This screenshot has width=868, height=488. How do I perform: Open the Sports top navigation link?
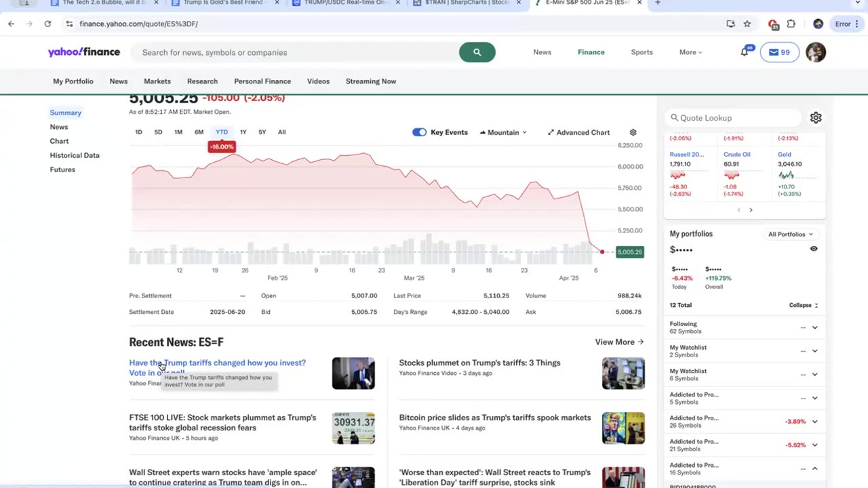pyautogui.click(x=642, y=52)
